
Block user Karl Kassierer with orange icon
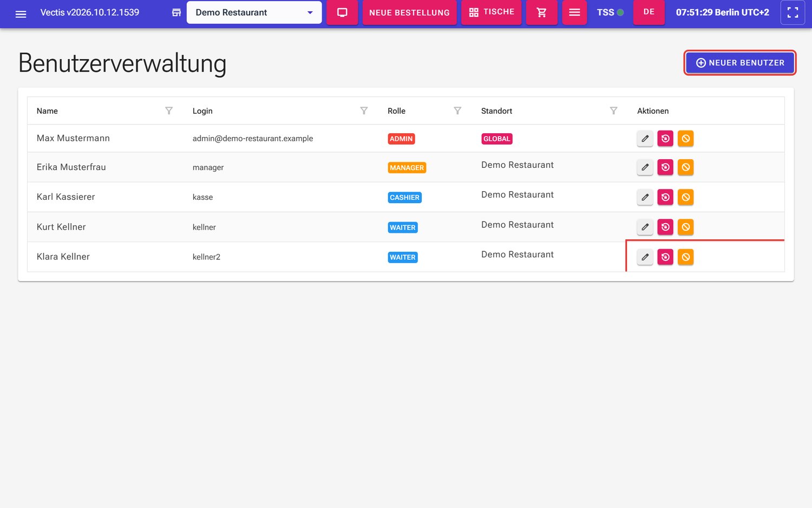coord(685,197)
